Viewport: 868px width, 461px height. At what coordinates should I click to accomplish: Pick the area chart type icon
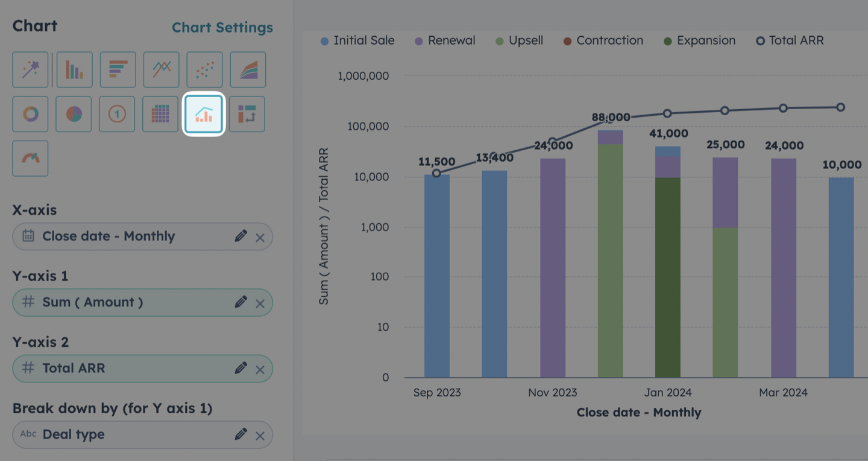click(x=248, y=69)
